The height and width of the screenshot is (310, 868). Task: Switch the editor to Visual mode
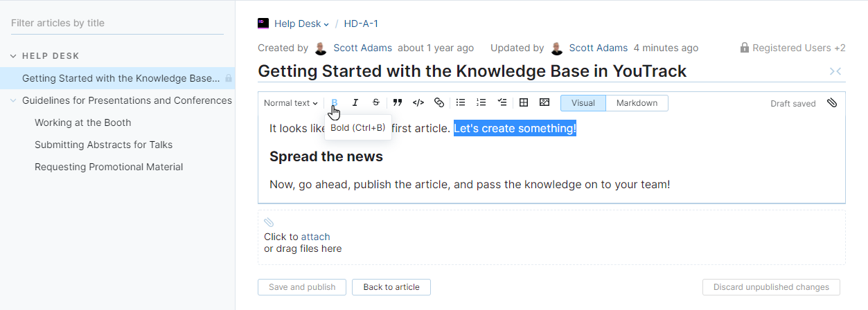coord(583,103)
